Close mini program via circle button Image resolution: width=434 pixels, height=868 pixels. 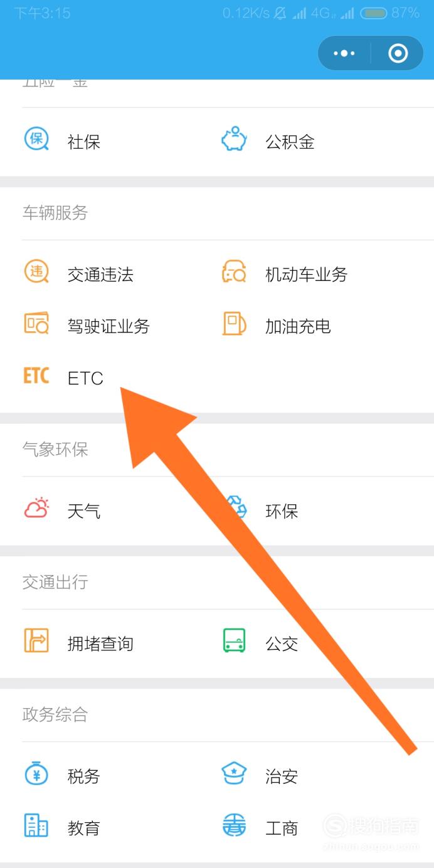[398, 53]
